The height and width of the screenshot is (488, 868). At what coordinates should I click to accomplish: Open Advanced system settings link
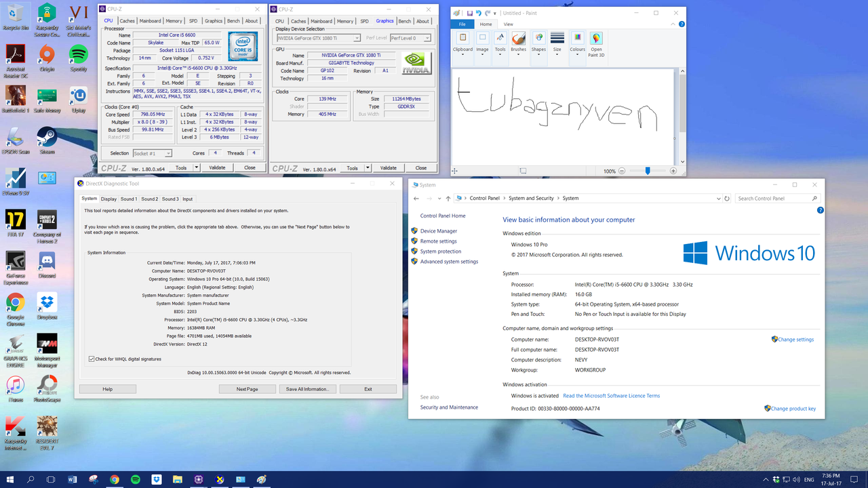coord(449,262)
